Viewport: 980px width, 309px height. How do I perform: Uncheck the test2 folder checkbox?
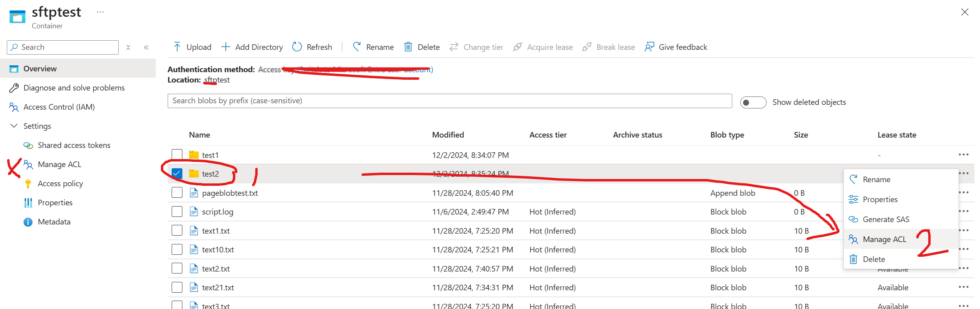click(x=177, y=173)
